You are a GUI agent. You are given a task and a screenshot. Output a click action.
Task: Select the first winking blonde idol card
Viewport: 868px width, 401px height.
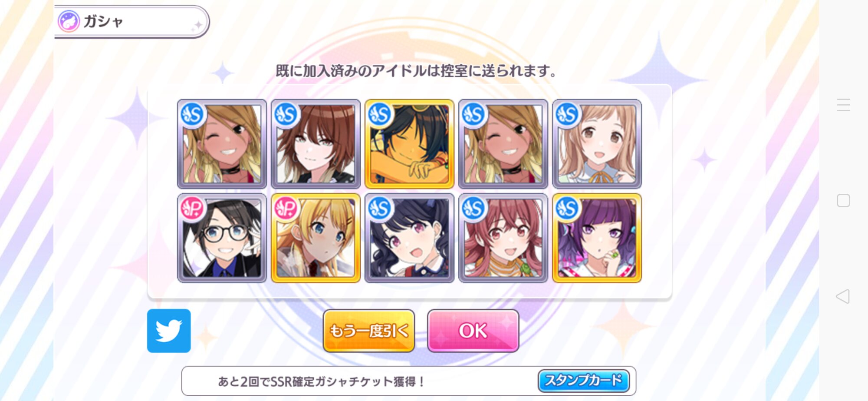222,144
